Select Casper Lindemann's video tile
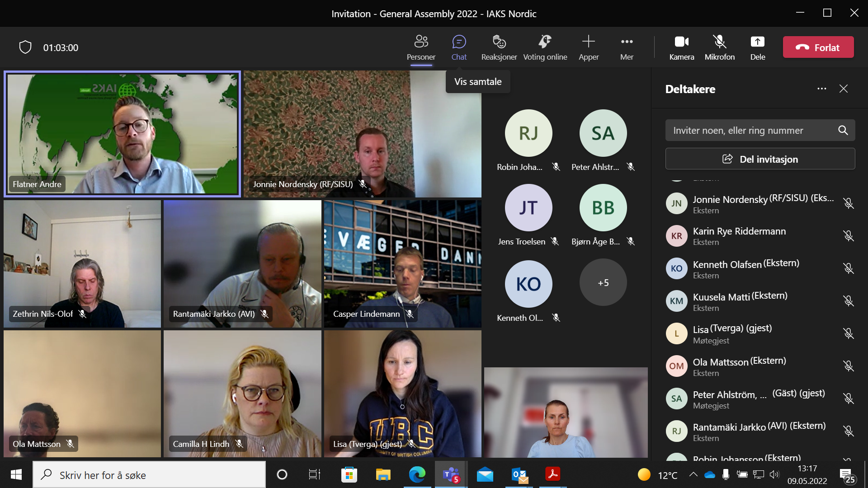This screenshot has width=868, height=488. click(x=403, y=264)
